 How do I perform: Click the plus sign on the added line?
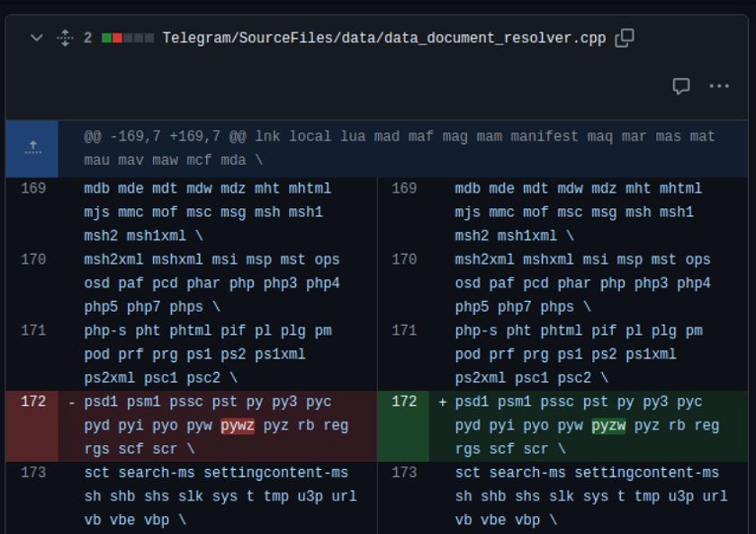pyautogui.click(x=442, y=402)
